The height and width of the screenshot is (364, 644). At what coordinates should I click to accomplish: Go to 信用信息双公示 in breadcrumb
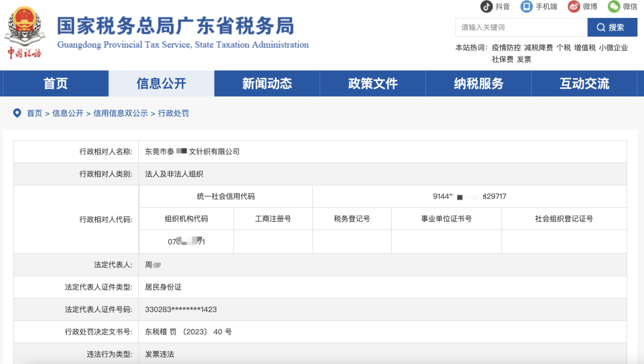coord(120,113)
